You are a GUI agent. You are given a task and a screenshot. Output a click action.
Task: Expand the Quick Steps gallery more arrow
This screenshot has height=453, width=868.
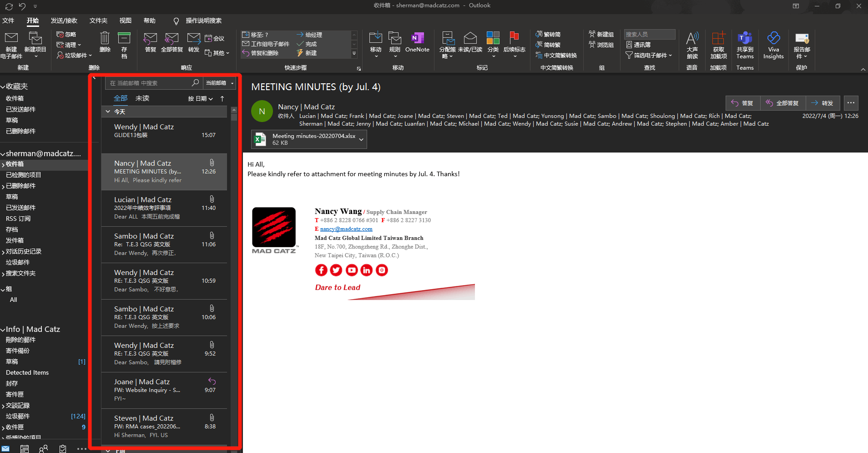(354, 54)
